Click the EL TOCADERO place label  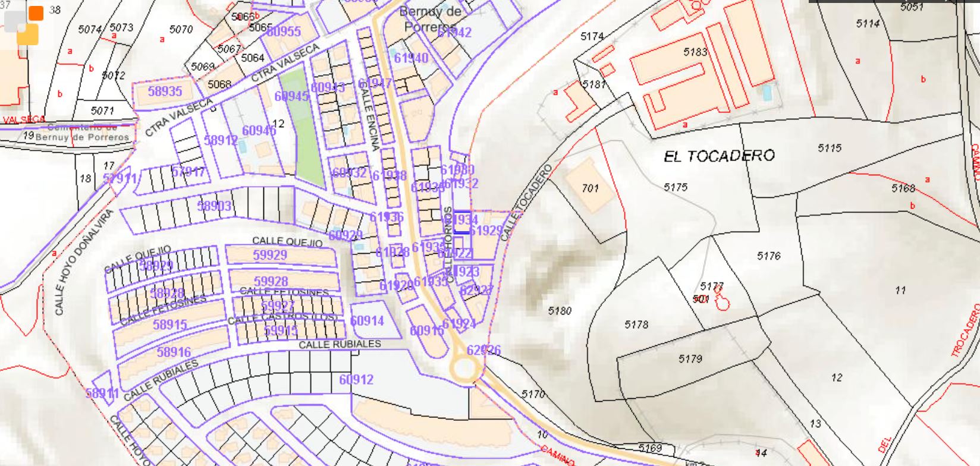click(x=719, y=156)
